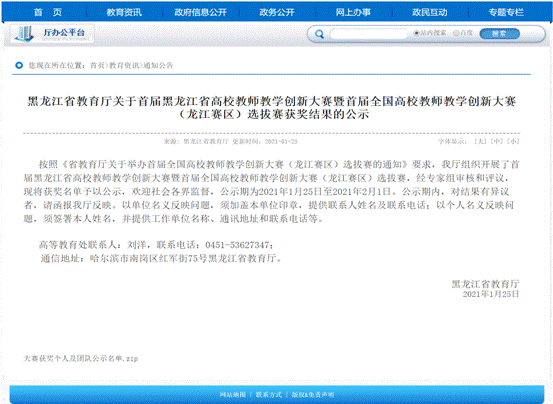Click the 搜索 button

(499, 34)
